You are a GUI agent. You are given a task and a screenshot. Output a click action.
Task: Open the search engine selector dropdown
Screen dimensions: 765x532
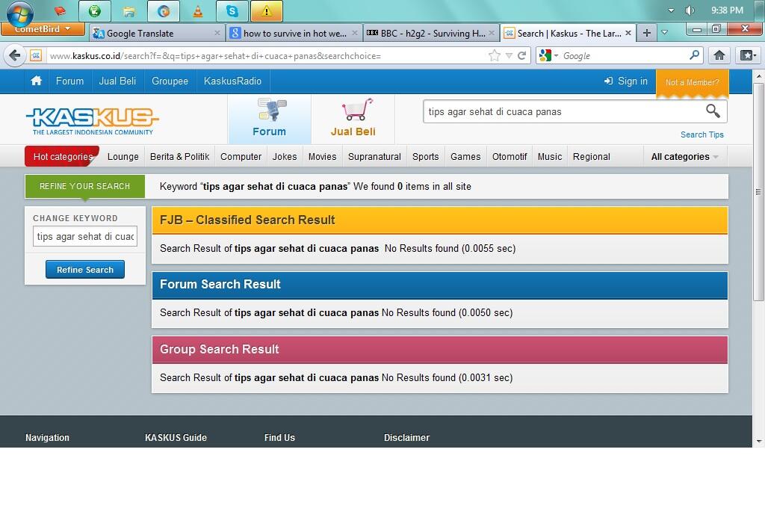click(x=548, y=55)
